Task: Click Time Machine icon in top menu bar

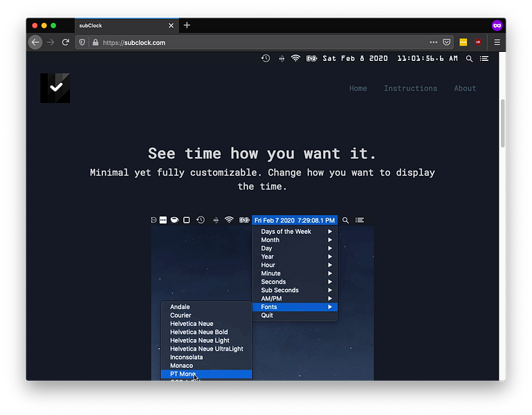Action: click(x=266, y=58)
